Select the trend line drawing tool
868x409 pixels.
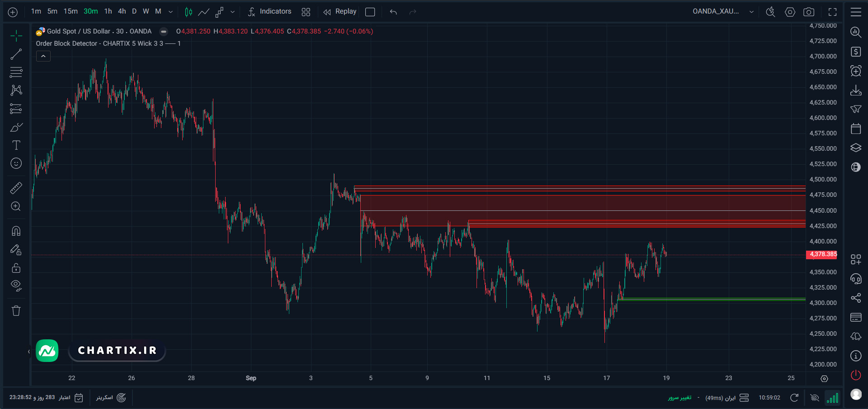16,54
